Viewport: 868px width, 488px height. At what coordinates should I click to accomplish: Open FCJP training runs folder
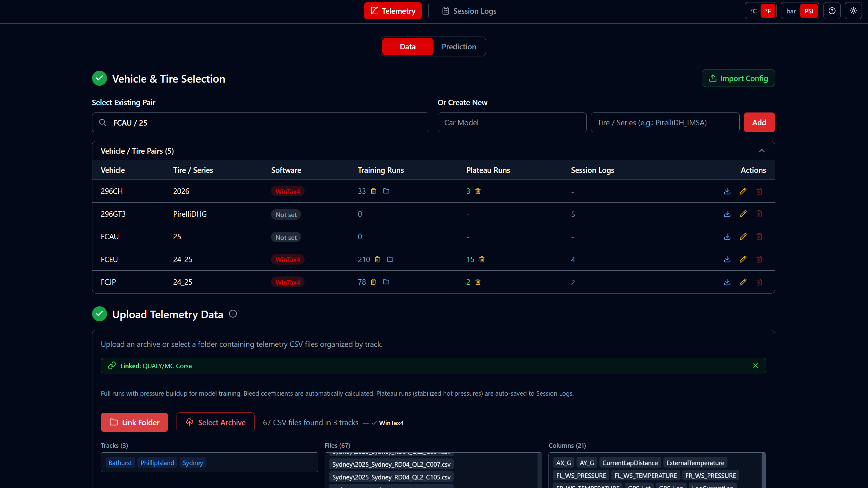point(386,282)
